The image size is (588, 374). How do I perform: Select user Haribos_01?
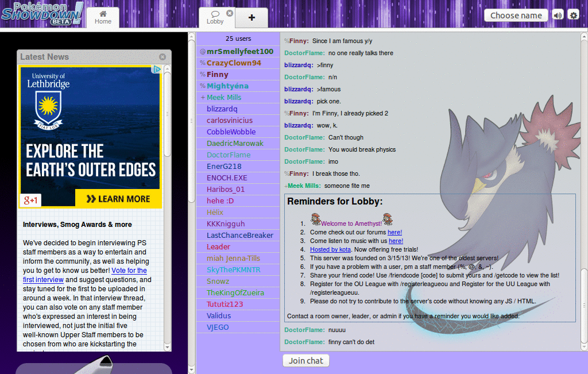coord(238,190)
